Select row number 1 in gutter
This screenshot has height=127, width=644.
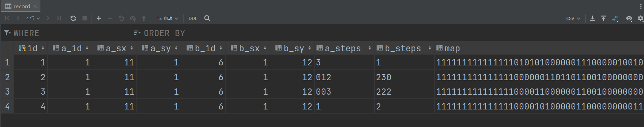7,62
